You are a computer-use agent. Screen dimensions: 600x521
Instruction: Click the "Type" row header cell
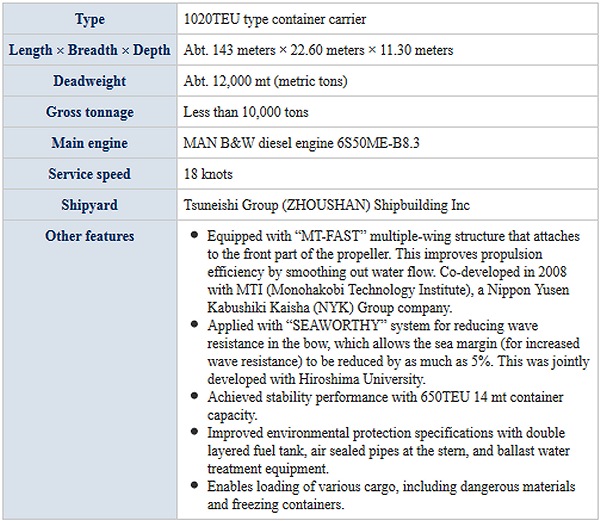[x=90, y=19]
